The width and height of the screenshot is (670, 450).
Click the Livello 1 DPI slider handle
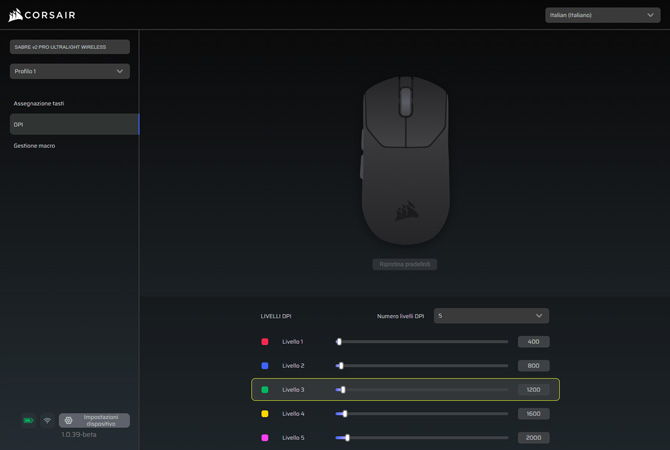339,341
